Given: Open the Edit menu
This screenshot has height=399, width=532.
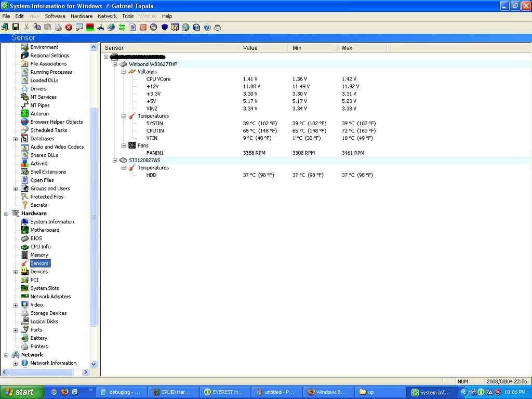Looking at the screenshot, I should tap(19, 16).
